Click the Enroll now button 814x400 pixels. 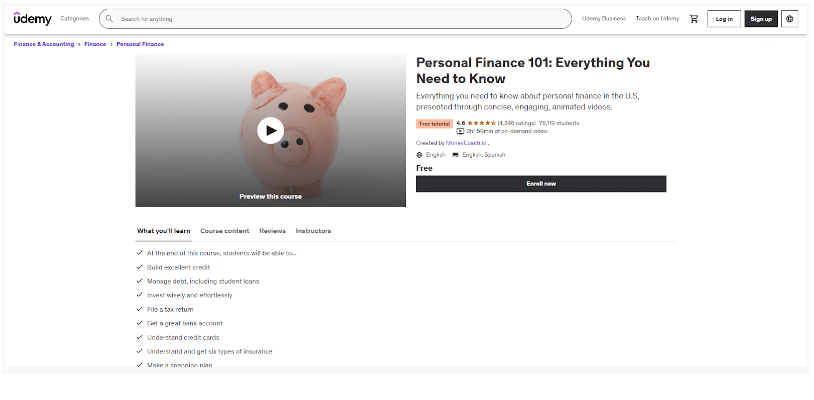(x=541, y=184)
